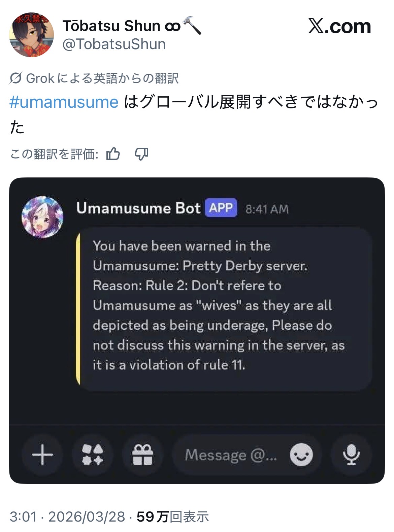Tap the gift icon in message bar
The width and height of the screenshot is (394, 532).
click(x=143, y=455)
